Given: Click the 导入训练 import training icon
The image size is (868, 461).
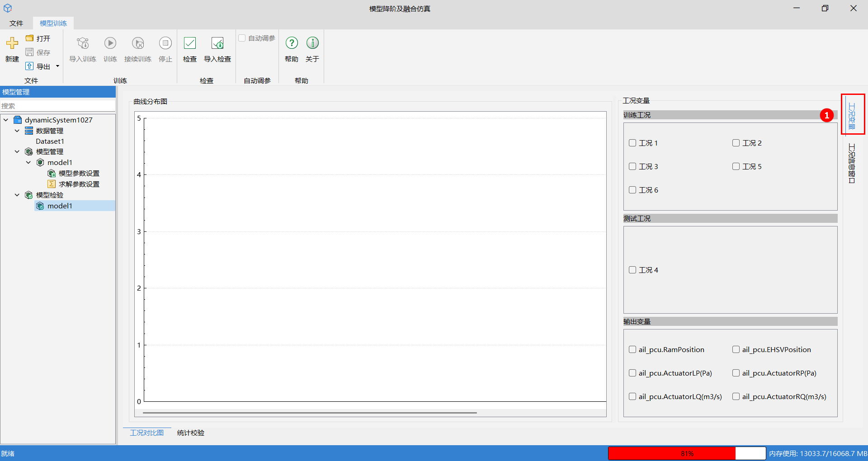Looking at the screenshot, I should (83, 43).
